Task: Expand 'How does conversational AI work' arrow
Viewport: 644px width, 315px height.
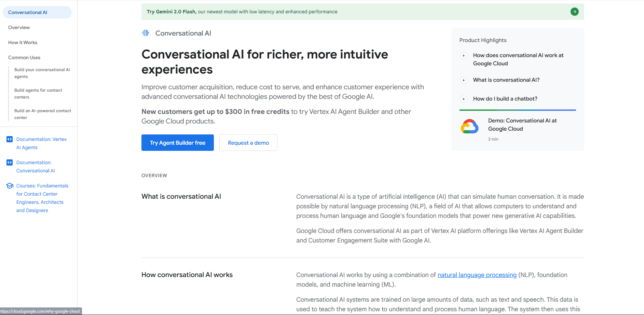Action: click(464, 55)
